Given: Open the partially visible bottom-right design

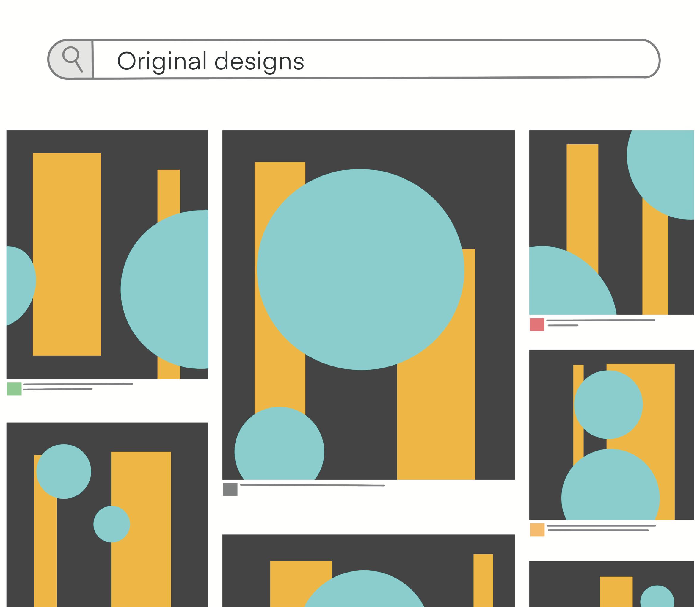Looking at the screenshot, I should tap(611, 584).
